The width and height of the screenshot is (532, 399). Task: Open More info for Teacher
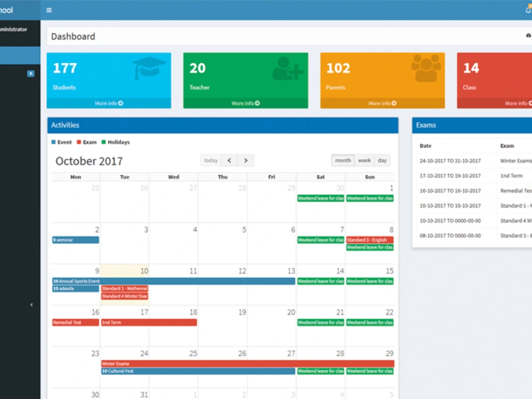[x=246, y=103]
